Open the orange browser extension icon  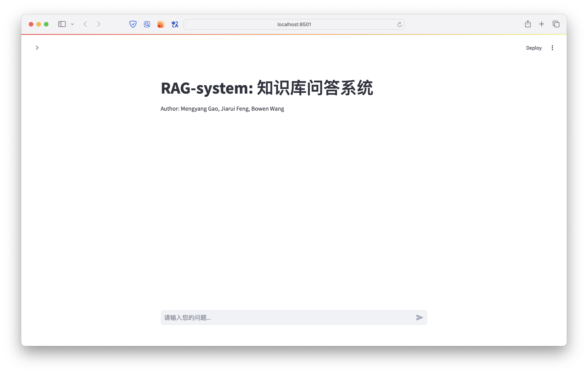coord(160,24)
